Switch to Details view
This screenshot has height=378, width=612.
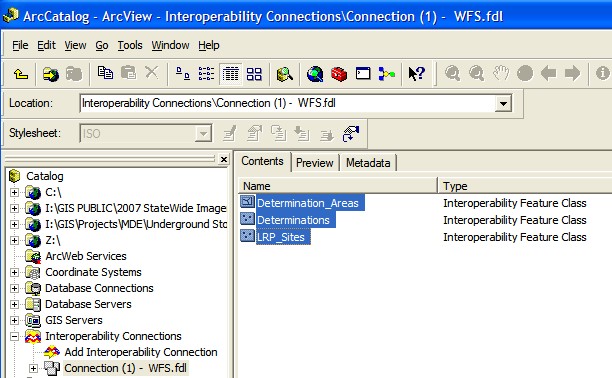pyautogui.click(x=230, y=73)
